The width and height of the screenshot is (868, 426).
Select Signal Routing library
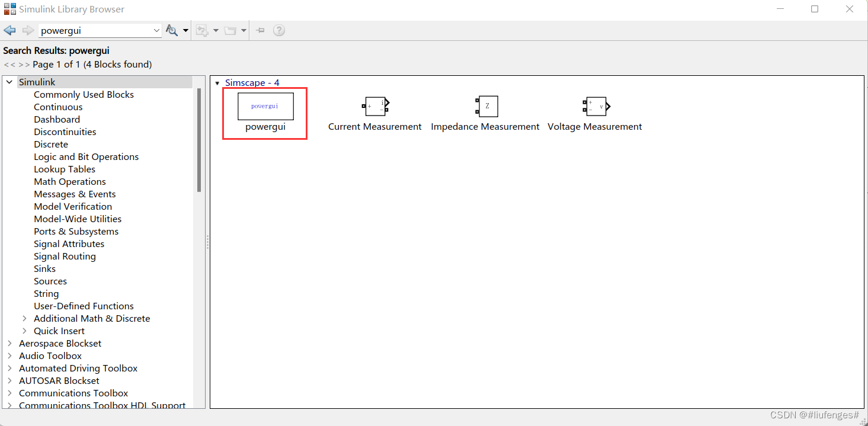click(x=65, y=257)
